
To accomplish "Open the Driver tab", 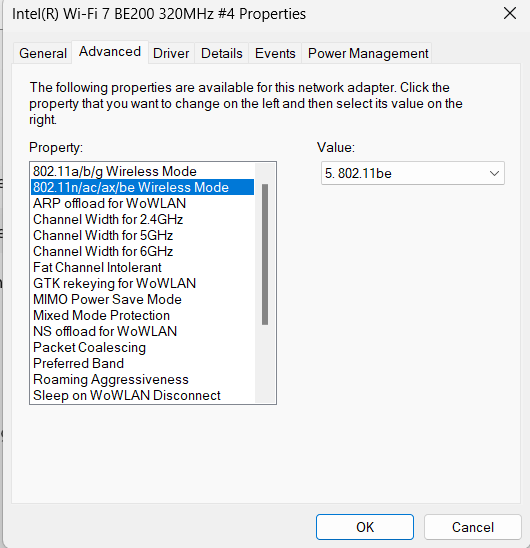I will (171, 53).
